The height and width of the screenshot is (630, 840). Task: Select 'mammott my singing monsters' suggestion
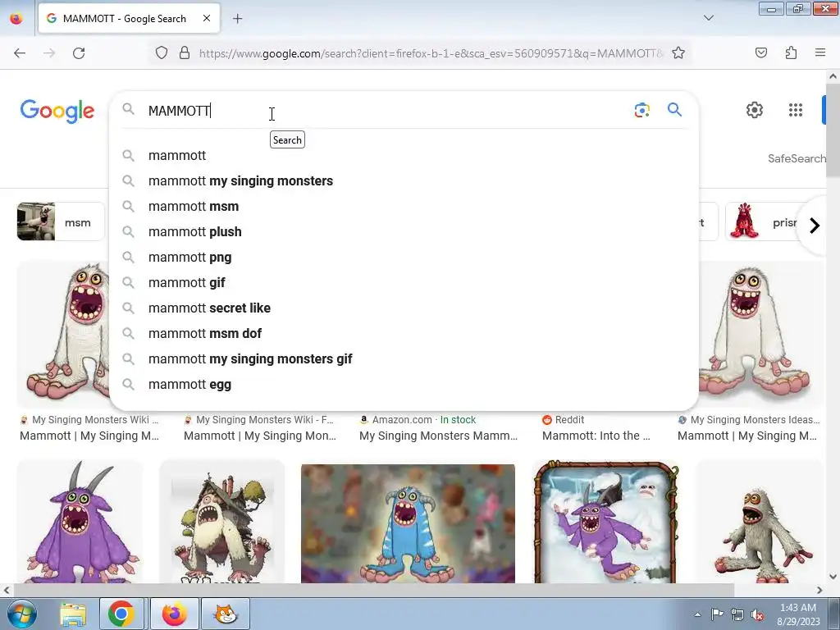pos(404,181)
